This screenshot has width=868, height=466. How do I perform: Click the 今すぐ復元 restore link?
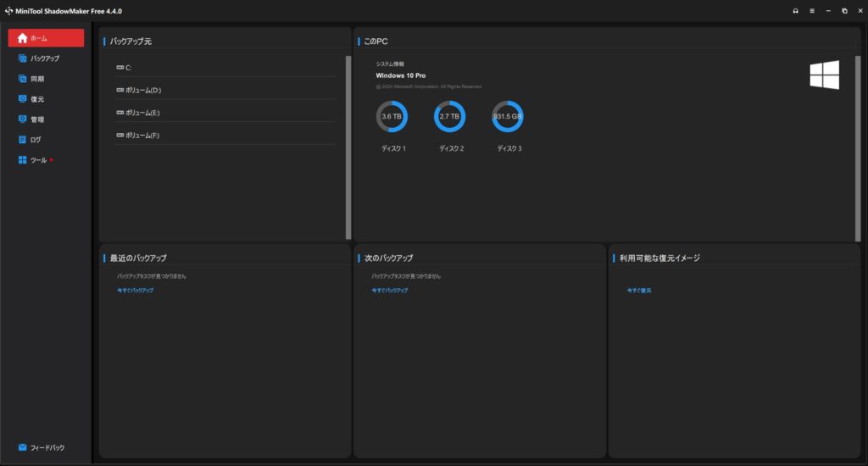tap(639, 291)
